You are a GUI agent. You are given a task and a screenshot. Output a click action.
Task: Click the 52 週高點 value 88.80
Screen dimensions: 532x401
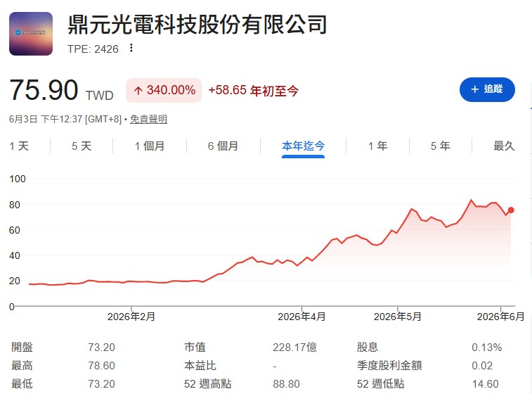[x=286, y=384]
